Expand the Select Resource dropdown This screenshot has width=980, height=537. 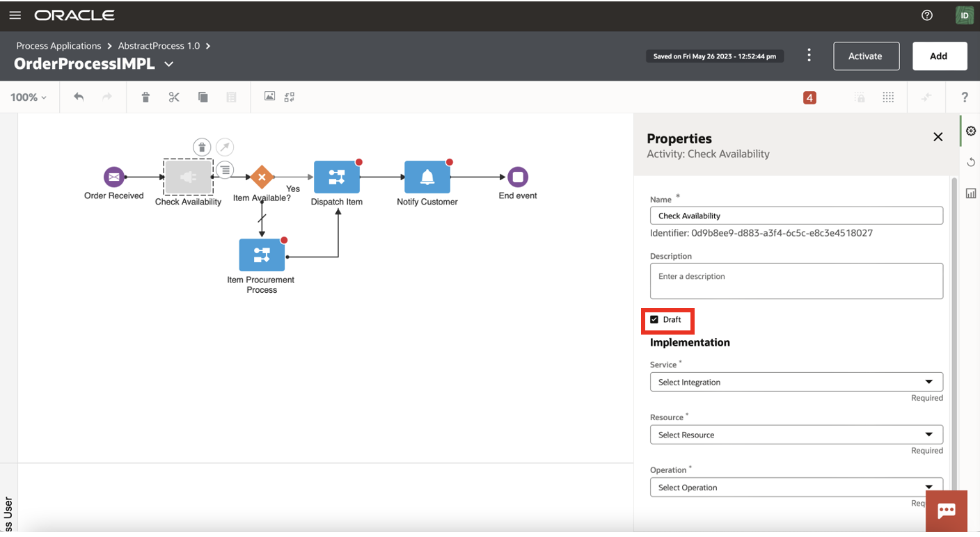point(796,435)
